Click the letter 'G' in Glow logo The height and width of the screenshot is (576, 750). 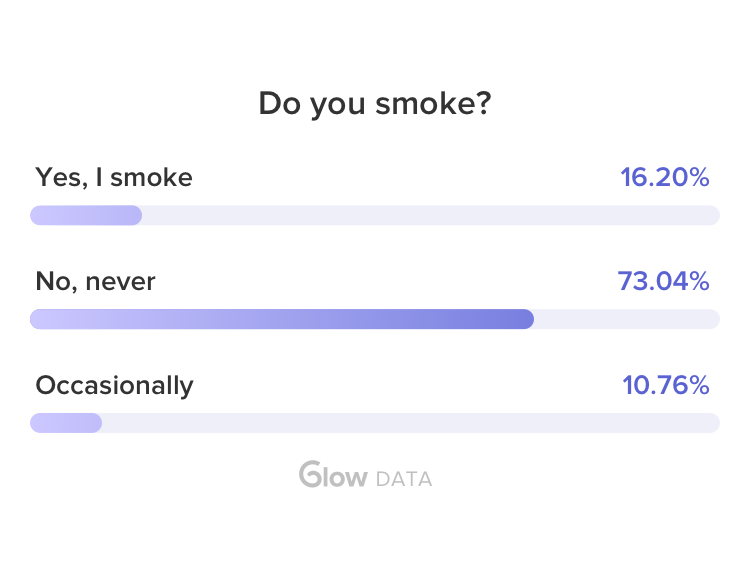point(309,475)
